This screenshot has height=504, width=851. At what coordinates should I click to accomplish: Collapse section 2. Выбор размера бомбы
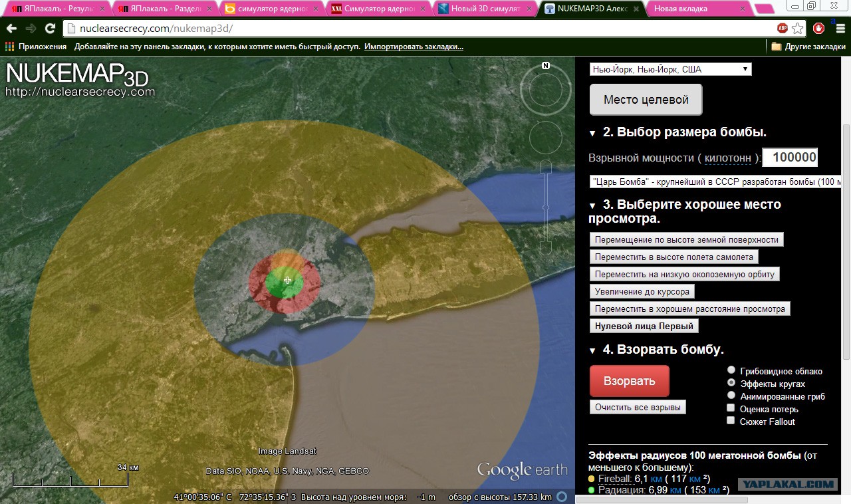(592, 133)
